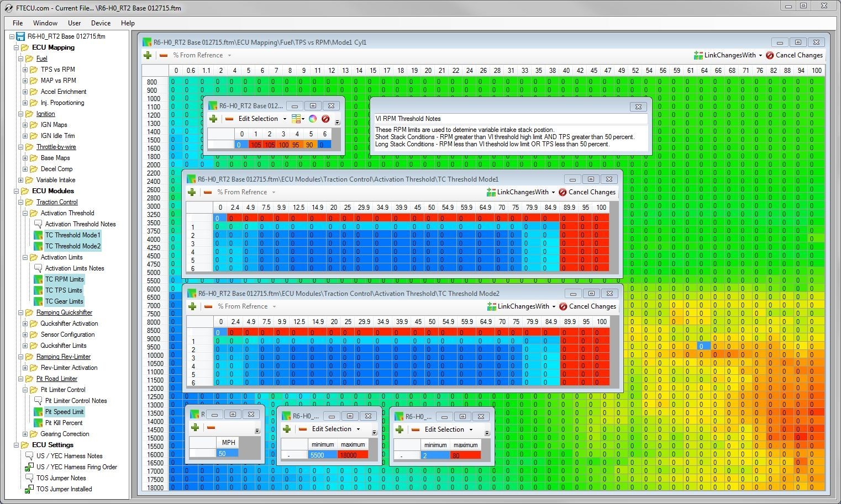Click the toolbar overflow arrow in the MPH pit speed window
This screenshot has height=504, width=841.
tap(257, 431)
